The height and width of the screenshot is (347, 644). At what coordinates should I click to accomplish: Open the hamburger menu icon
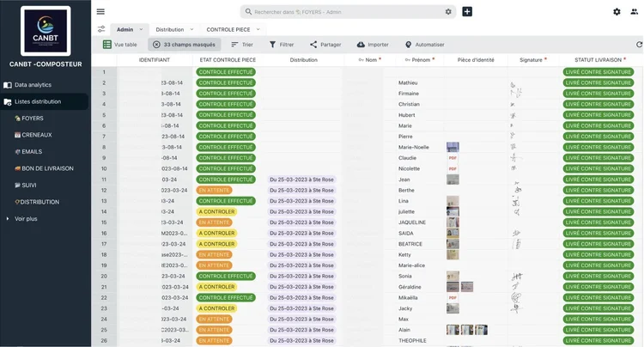click(x=100, y=11)
